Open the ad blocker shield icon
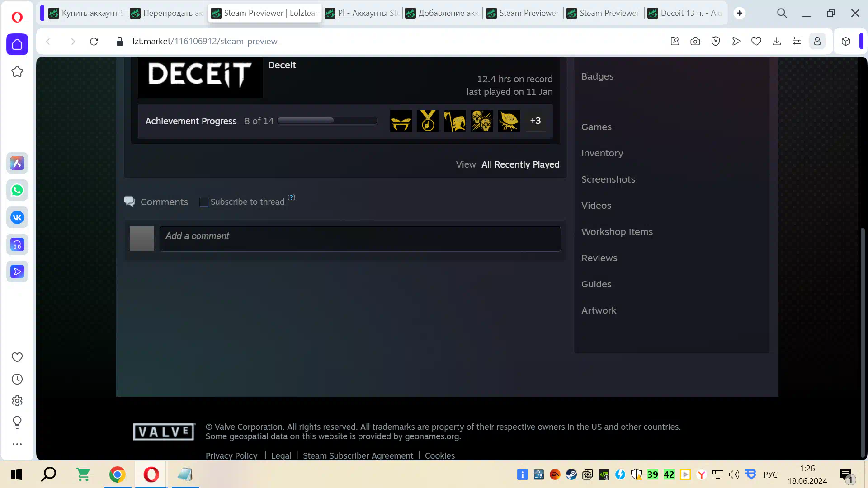This screenshot has height=488, width=868. (x=716, y=42)
